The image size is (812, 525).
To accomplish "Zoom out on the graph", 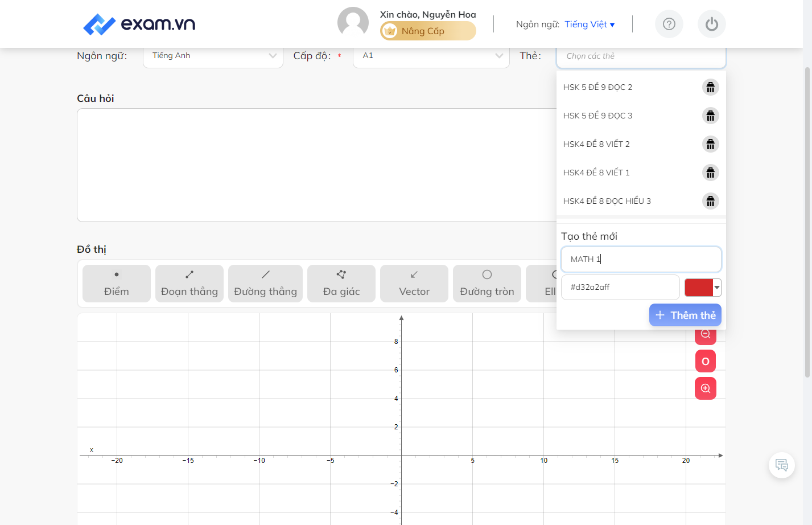I will point(706,337).
